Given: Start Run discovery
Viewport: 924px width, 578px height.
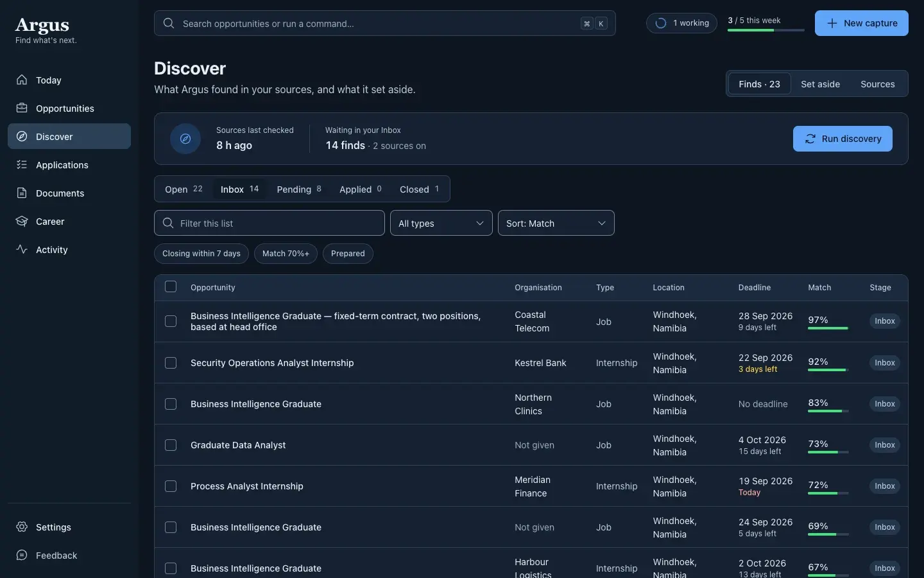Looking at the screenshot, I should point(843,139).
